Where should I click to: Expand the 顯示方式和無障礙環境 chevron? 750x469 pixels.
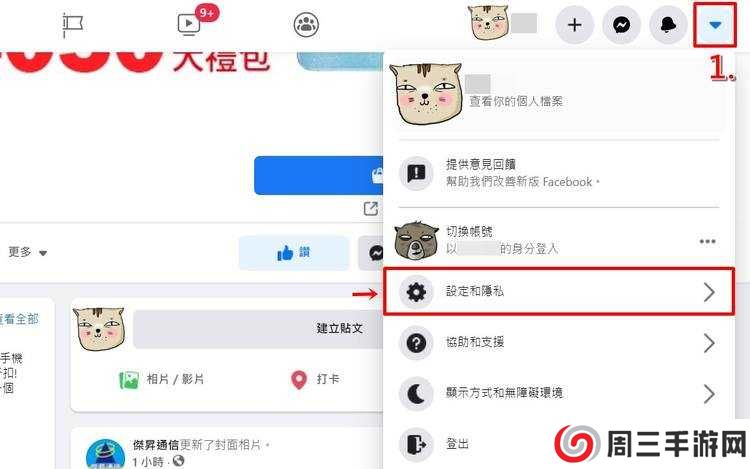point(709,394)
